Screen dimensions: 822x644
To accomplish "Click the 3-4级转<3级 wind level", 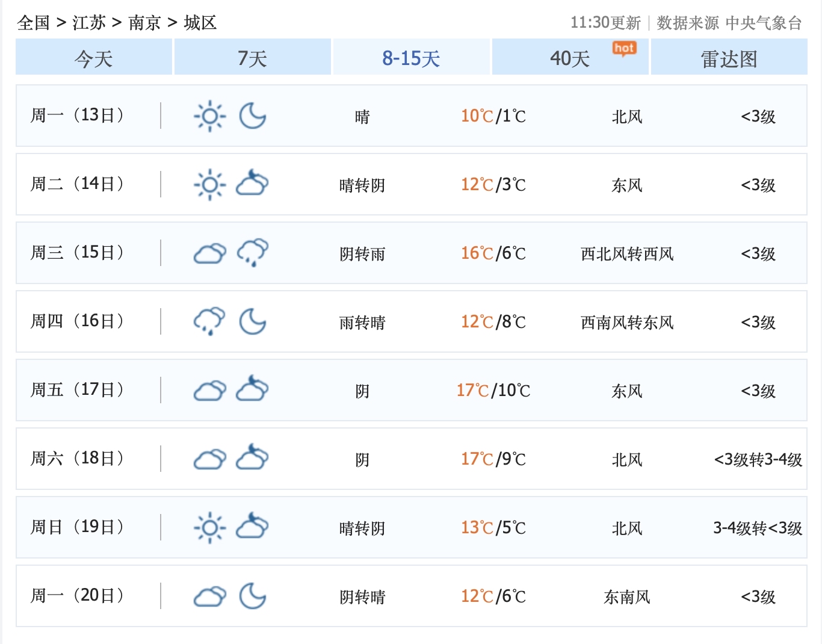I will [758, 528].
